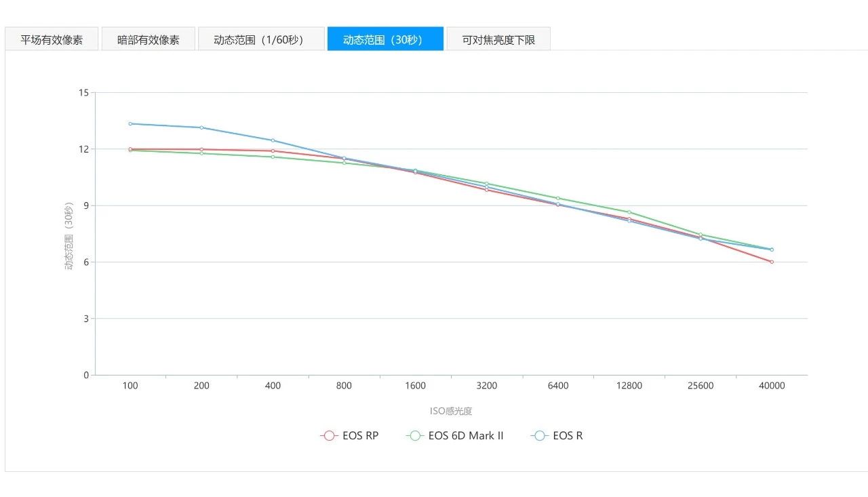
Task: Open the 暗部有效像素 tab
Action: pyautogui.click(x=149, y=39)
